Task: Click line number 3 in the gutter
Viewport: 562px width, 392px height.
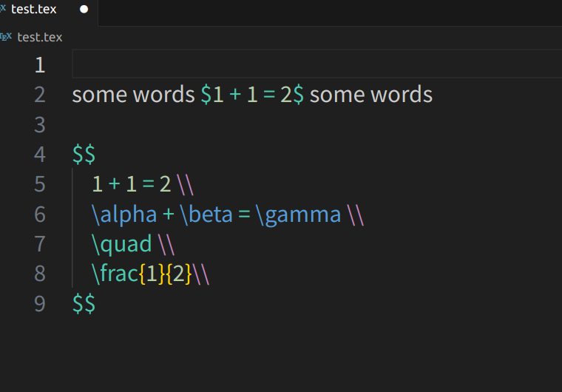Action: point(40,125)
